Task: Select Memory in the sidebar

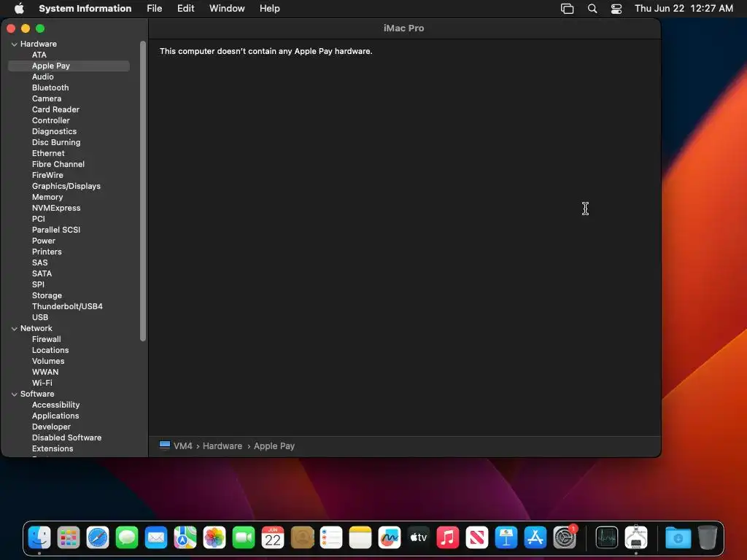Action: tap(47, 197)
